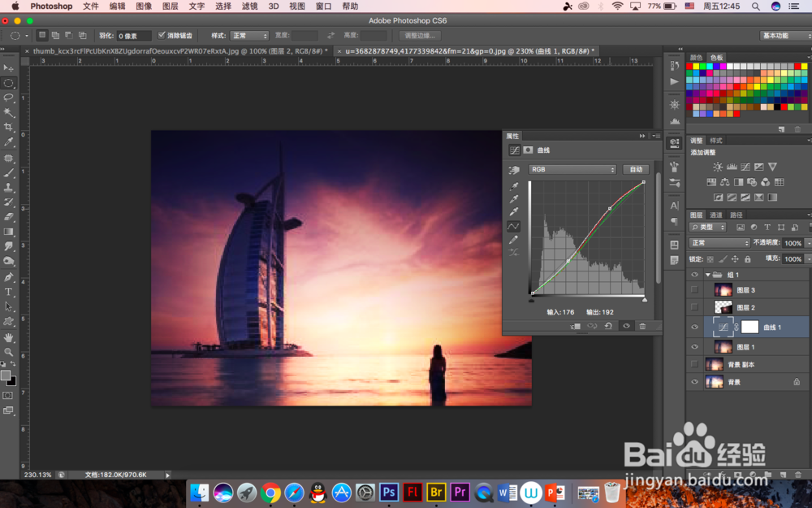Click the 自动 auto button in Curves
Image resolution: width=812 pixels, height=508 pixels.
[636, 170]
